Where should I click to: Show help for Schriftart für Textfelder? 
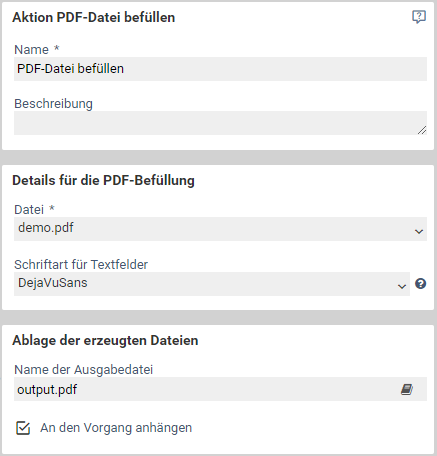click(x=420, y=284)
